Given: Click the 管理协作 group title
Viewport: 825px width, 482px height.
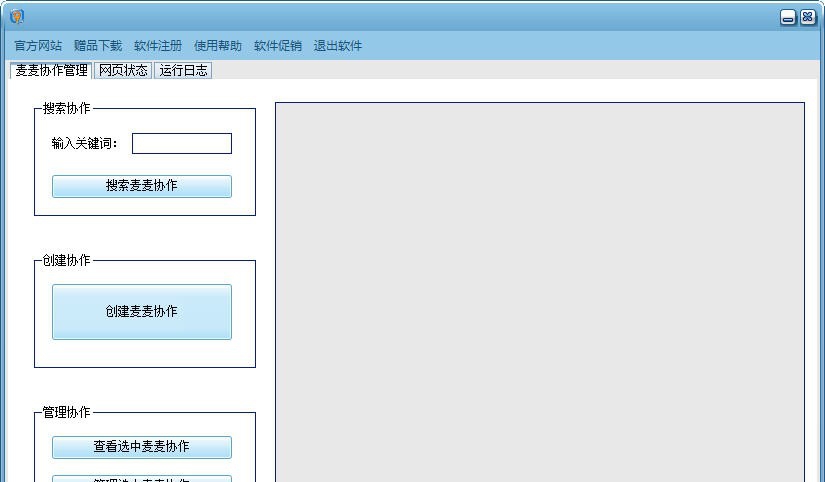Looking at the screenshot, I should click(x=66, y=412).
